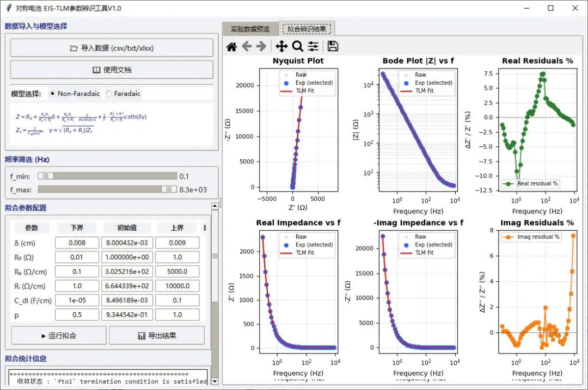The image size is (588, 390).
Task: Click the f_max slider handle
Action: tap(169, 190)
